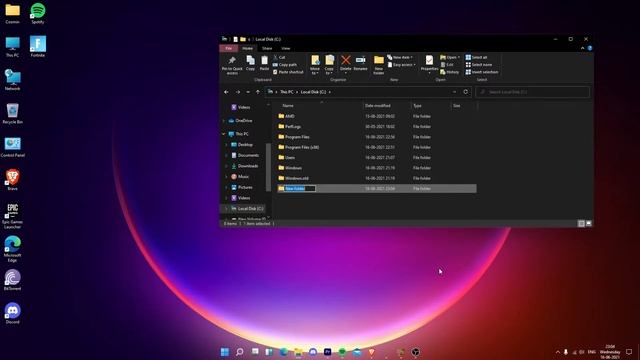Refresh the Local Disk (C:) view
This screenshot has width=640, height=360.
(466, 92)
